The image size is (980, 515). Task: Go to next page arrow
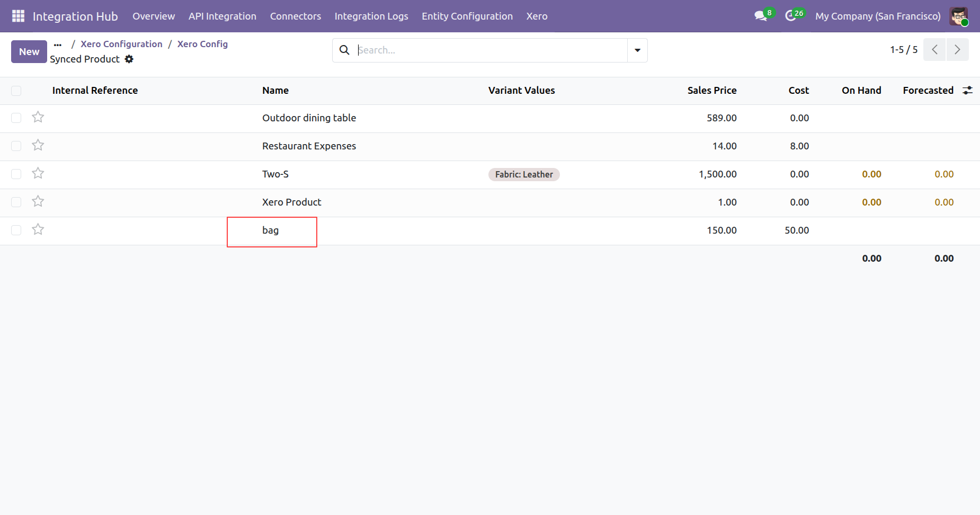957,50
